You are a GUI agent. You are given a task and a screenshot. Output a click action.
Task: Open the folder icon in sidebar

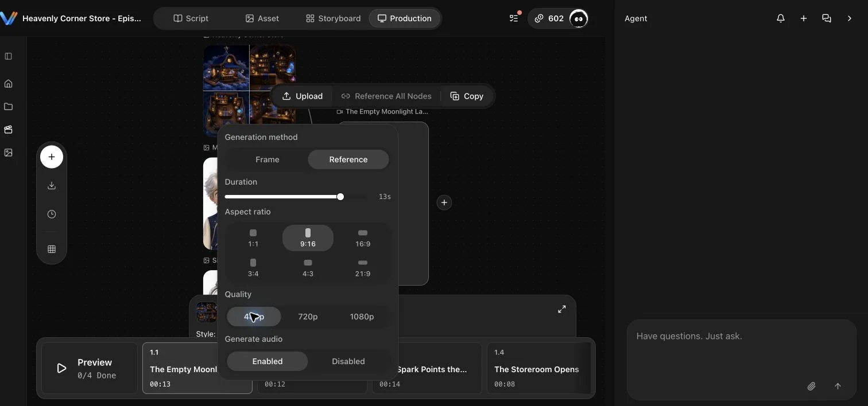pyautogui.click(x=8, y=107)
